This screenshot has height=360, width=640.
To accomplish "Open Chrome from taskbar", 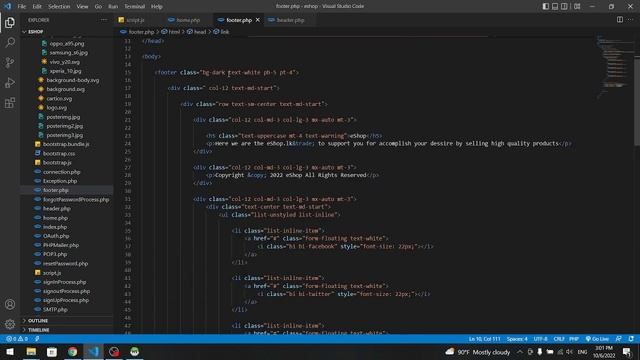I will [x=73, y=352].
